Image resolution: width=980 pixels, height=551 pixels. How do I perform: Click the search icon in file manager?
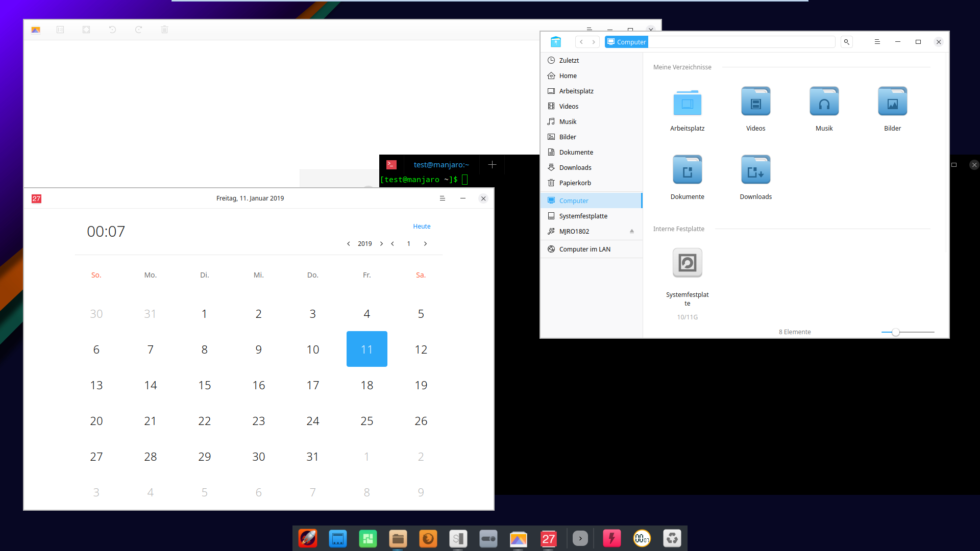pyautogui.click(x=846, y=42)
